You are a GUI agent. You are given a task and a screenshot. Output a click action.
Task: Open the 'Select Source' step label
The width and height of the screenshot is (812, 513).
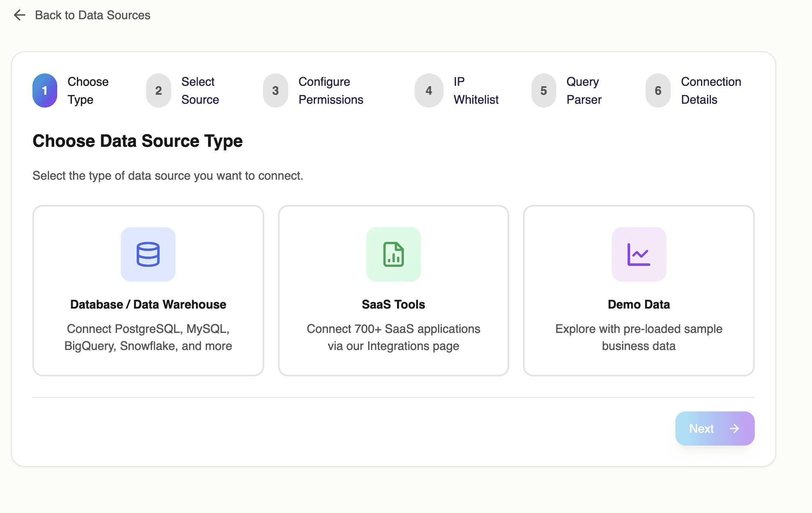tap(200, 90)
